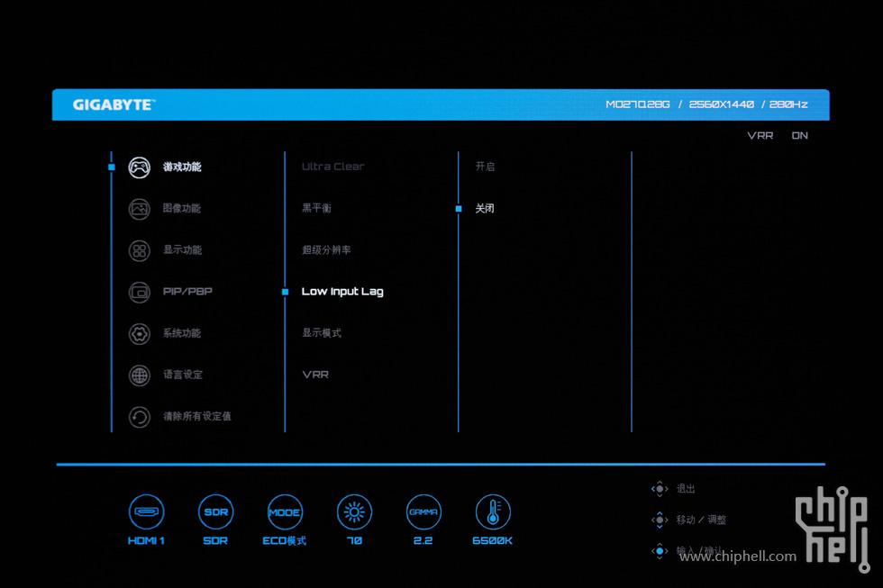Click the GAMMA icon showing 2.2

click(423, 511)
